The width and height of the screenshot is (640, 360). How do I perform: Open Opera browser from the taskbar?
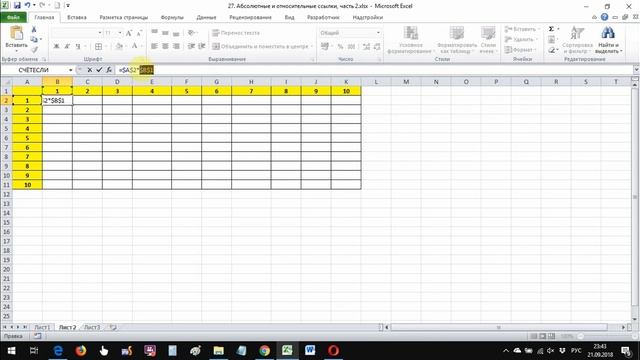[x=333, y=351]
